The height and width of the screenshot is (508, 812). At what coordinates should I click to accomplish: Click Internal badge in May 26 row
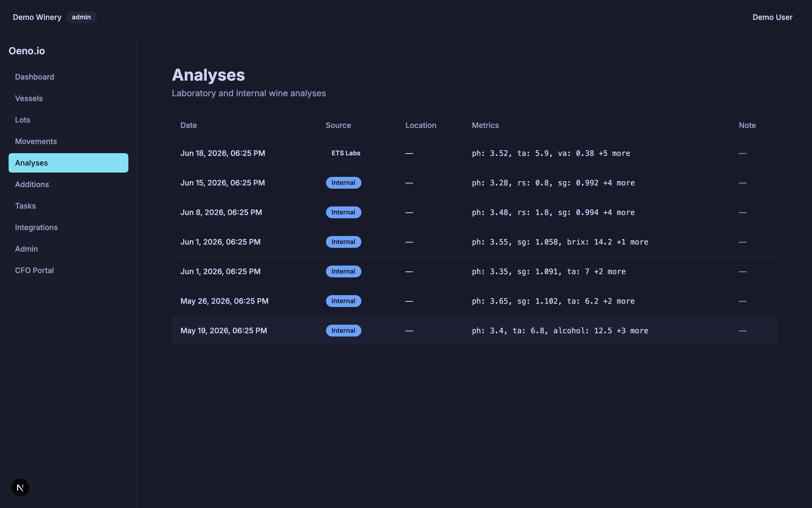(x=344, y=301)
